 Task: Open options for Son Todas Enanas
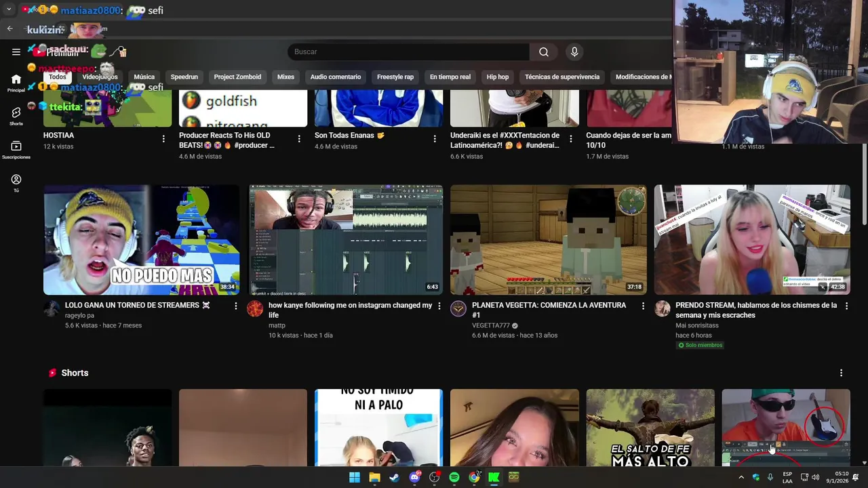[435, 139]
